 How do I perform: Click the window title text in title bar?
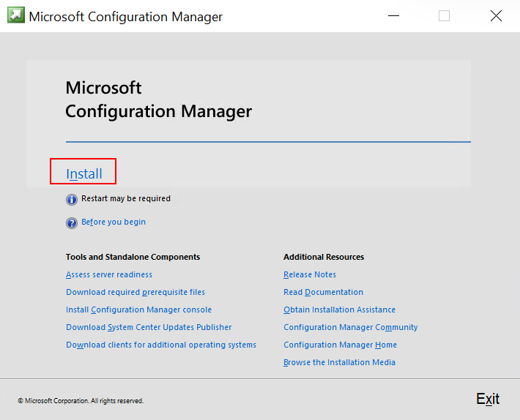click(125, 17)
